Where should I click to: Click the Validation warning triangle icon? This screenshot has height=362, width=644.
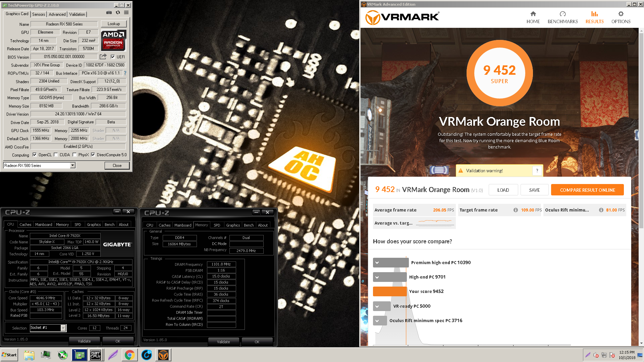pos(461,171)
